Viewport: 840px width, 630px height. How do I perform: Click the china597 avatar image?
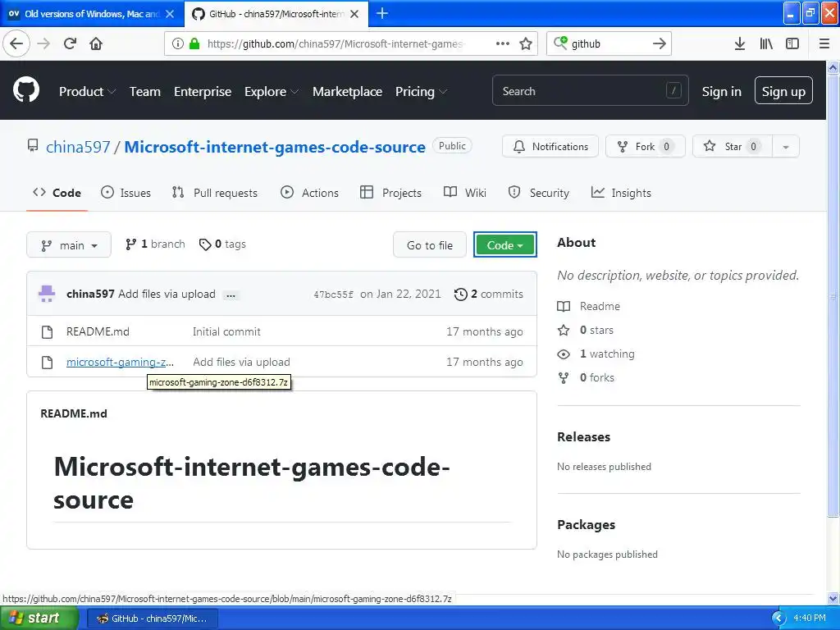click(x=47, y=294)
